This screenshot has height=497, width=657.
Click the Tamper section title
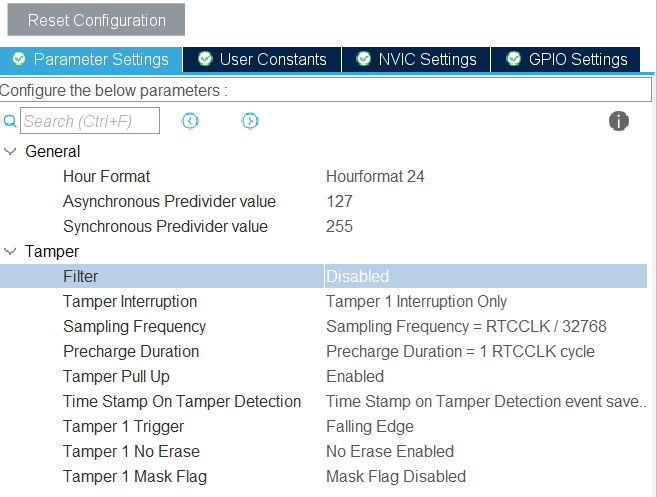tap(52, 251)
